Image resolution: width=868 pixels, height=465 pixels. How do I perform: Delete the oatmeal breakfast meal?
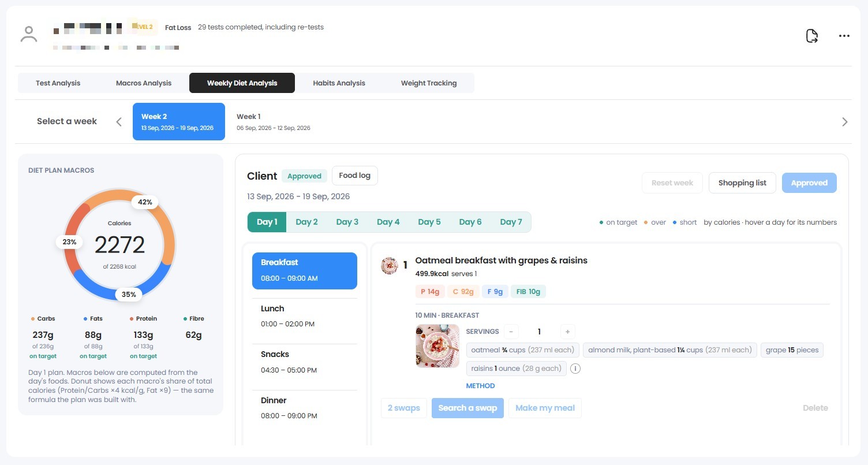pyautogui.click(x=815, y=408)
